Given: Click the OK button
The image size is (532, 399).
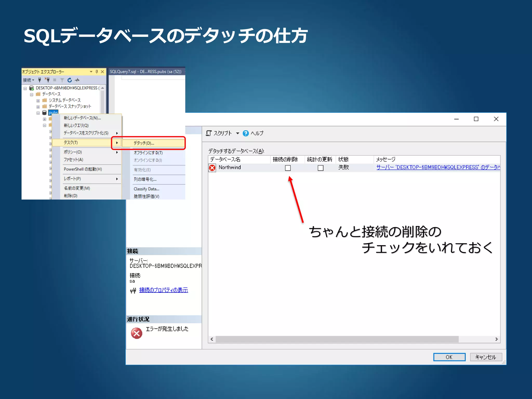Looking at the screenshot, I should coord(449,357).
